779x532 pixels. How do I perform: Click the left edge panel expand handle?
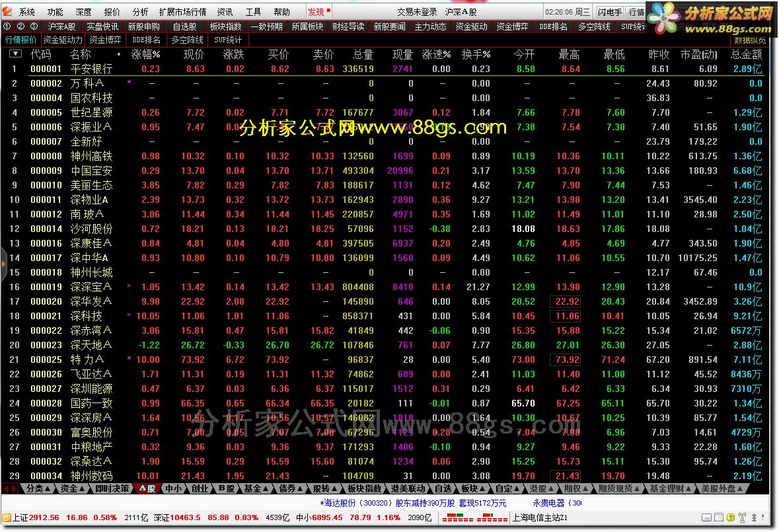(3, 264)
